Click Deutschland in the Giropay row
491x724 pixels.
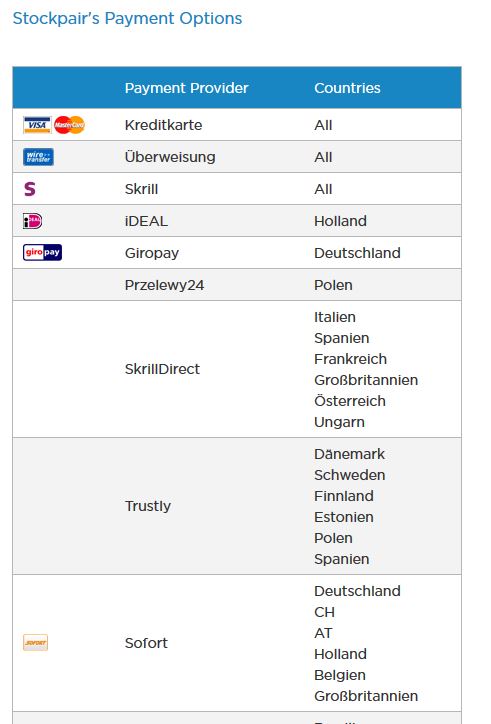pyautogui.click(x=358, y=253)
